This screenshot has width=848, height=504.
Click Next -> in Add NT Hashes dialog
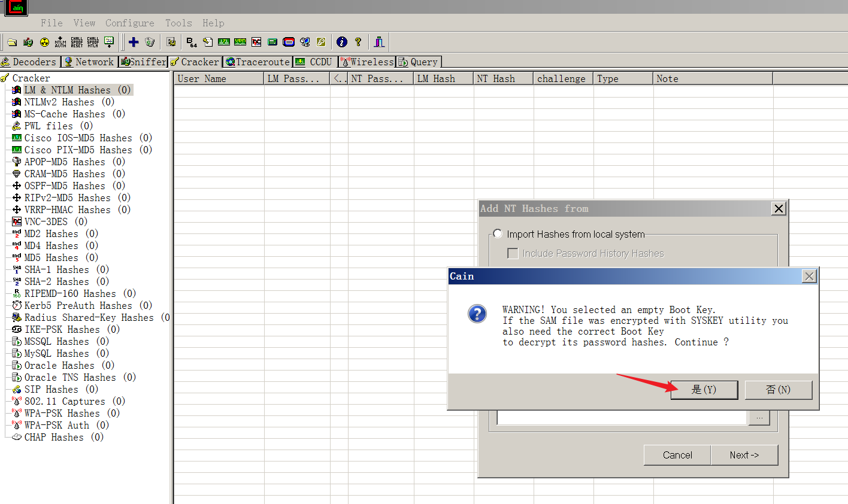[x=744, y=455]
